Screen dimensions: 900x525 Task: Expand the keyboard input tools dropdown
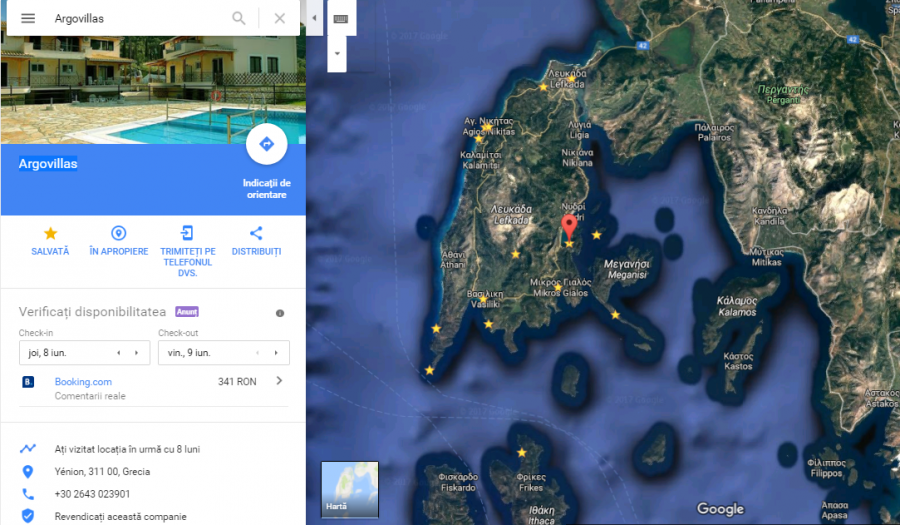pos(338,53)
